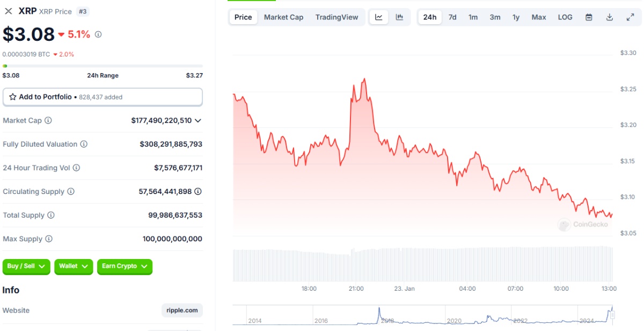Click the XRP logo icon
644x331 pixels.
pos(9,11)
